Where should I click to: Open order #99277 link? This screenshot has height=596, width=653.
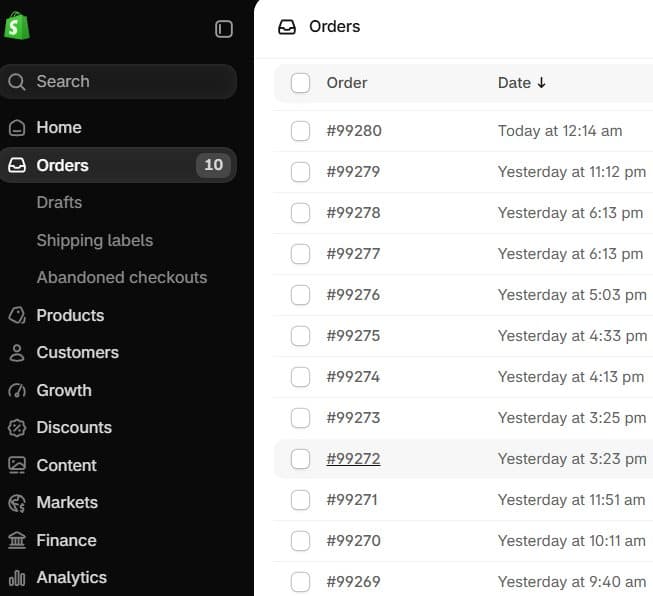click(353, 254)
